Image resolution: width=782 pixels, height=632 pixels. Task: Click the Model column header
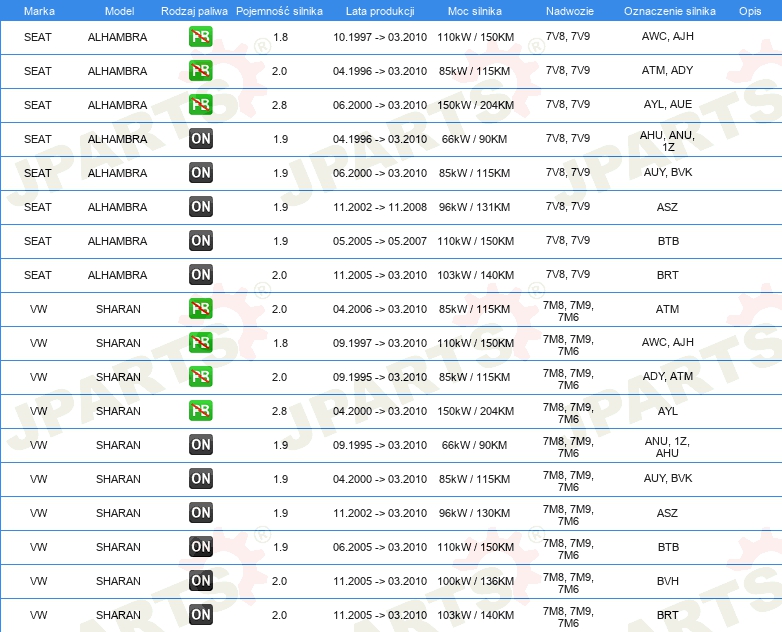[119, 11]
